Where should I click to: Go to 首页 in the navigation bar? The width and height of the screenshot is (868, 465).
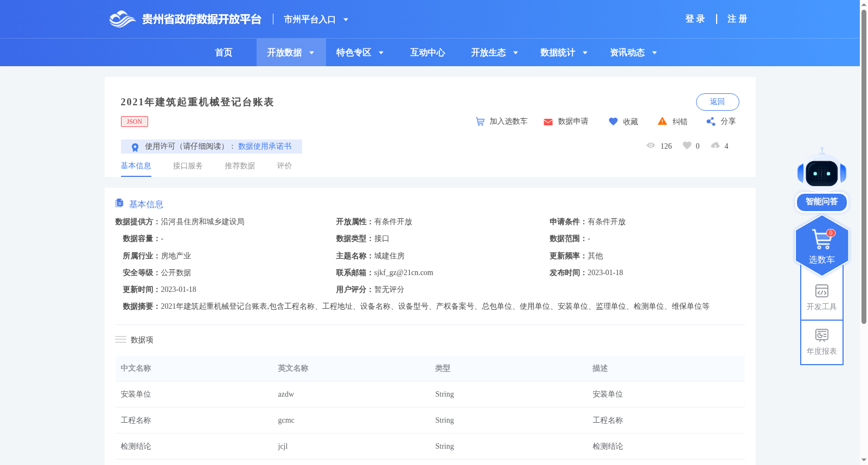point(224,53)
